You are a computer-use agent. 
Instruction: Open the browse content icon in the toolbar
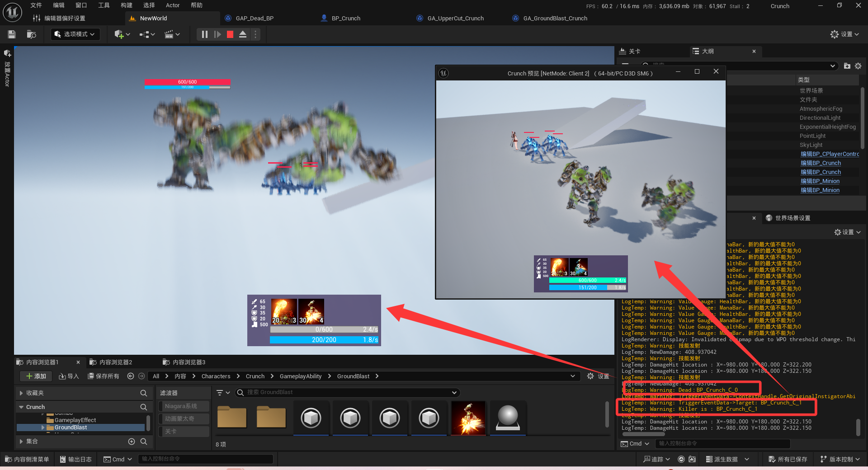32,34
